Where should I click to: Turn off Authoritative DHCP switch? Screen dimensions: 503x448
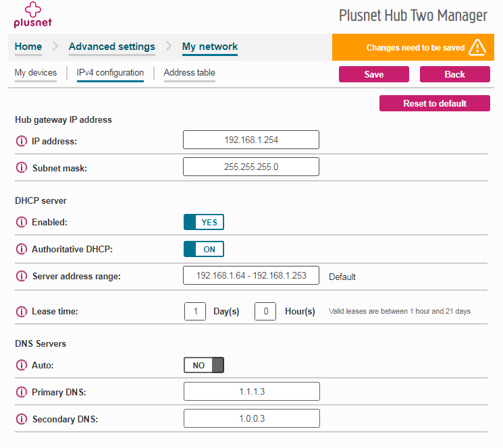point(203,249)
